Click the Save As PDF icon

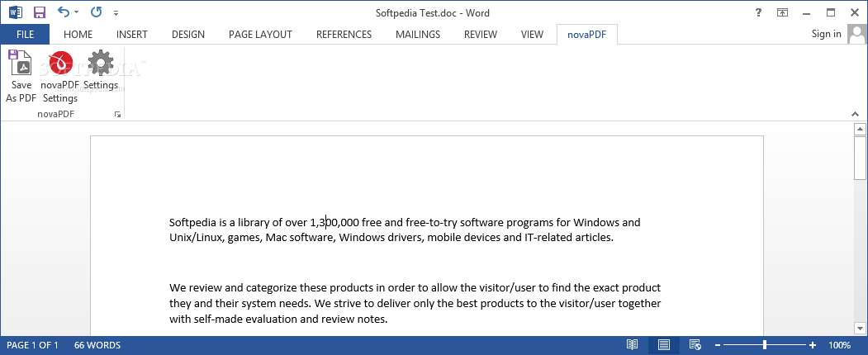pyautogui.click(x=21, y=62)
